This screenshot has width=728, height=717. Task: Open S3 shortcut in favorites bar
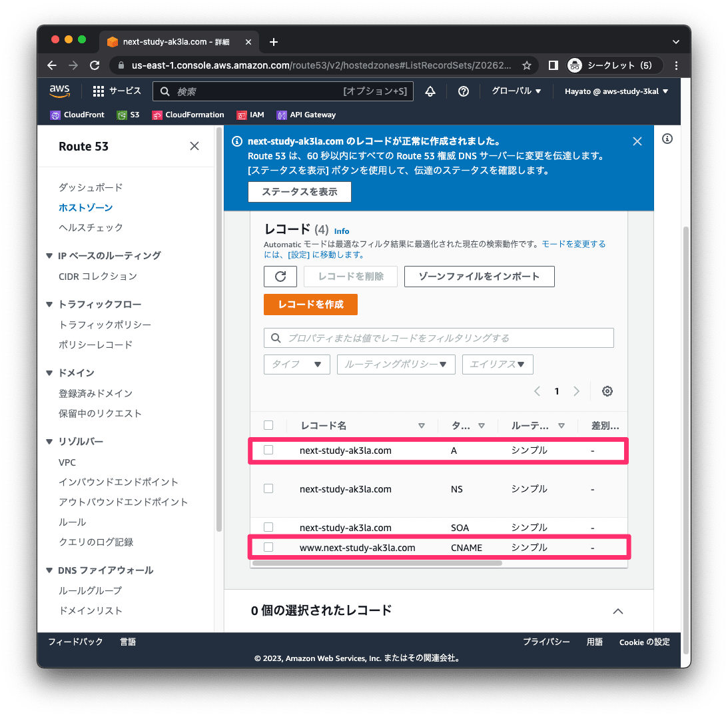click(x=128, y=115)
